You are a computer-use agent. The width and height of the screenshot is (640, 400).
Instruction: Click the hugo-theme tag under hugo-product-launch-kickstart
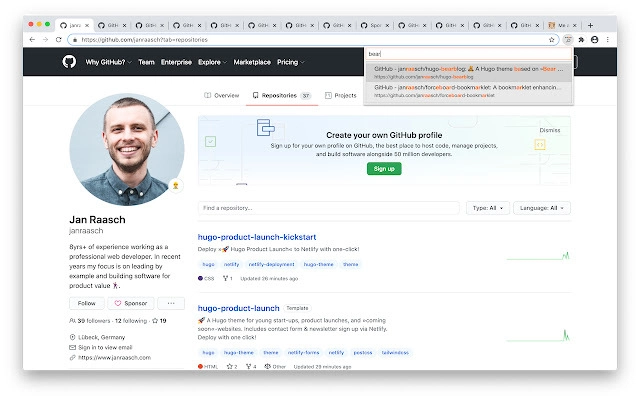coord(318,264)
